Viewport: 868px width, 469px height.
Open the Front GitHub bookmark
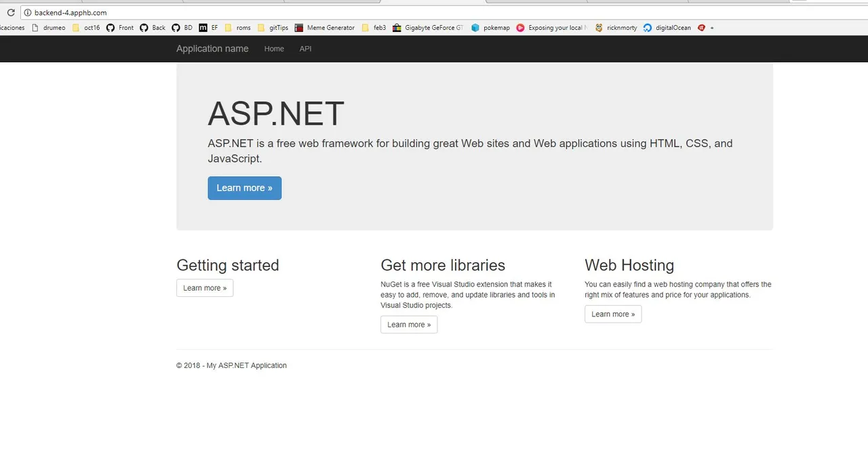click(x=120, y=28)
